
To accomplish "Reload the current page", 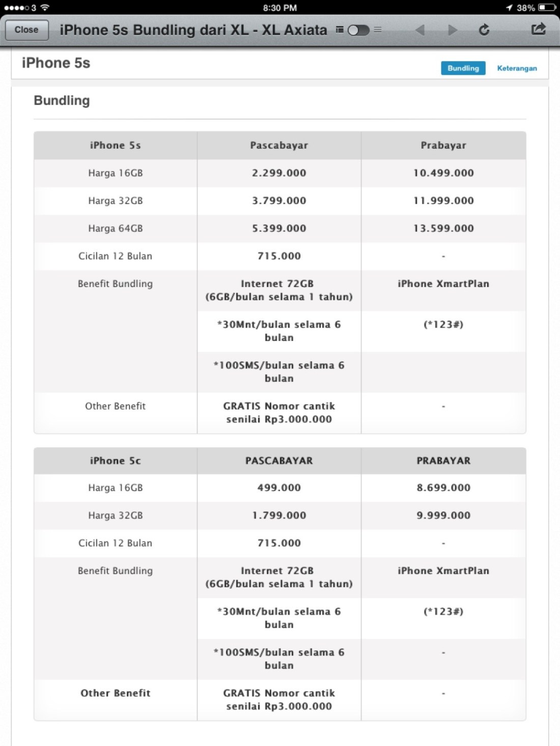I will click(484, 30).
